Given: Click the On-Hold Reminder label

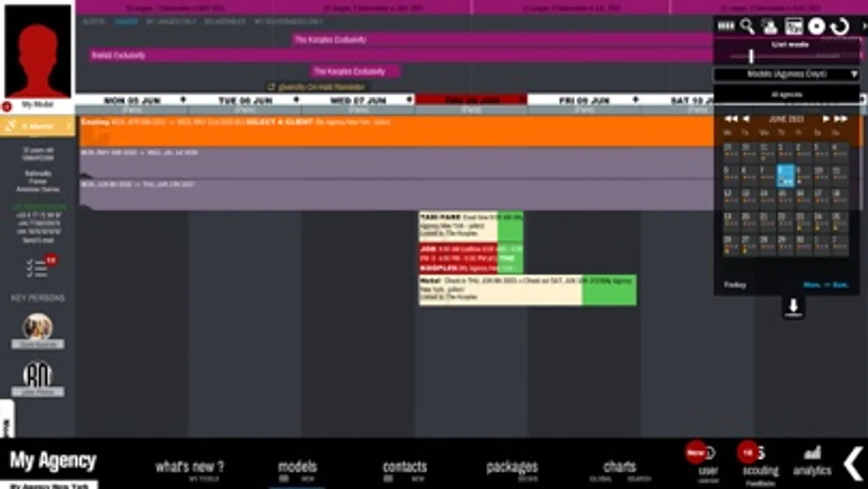Looking at the screenshot, I should [x=321, y=86].
